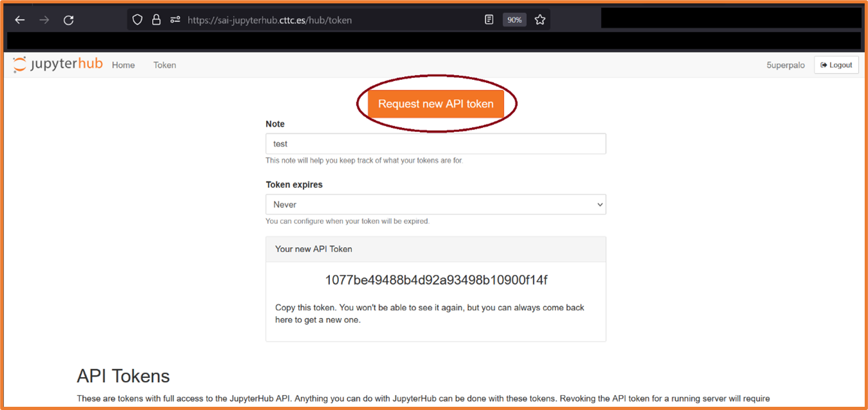The height and width of the screenshot is (410, 868).
Task: Click the browser forward arrow
Action: point(44,20)
